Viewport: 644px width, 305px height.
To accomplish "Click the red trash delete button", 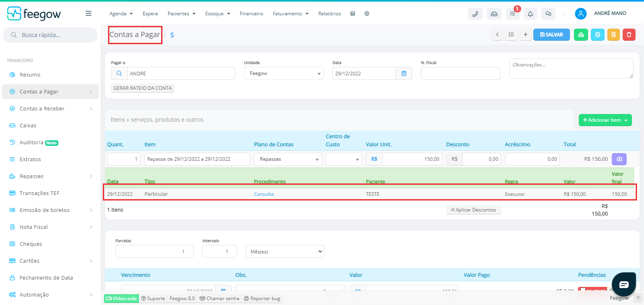I will pyautogui.click(x=629, y=35).
